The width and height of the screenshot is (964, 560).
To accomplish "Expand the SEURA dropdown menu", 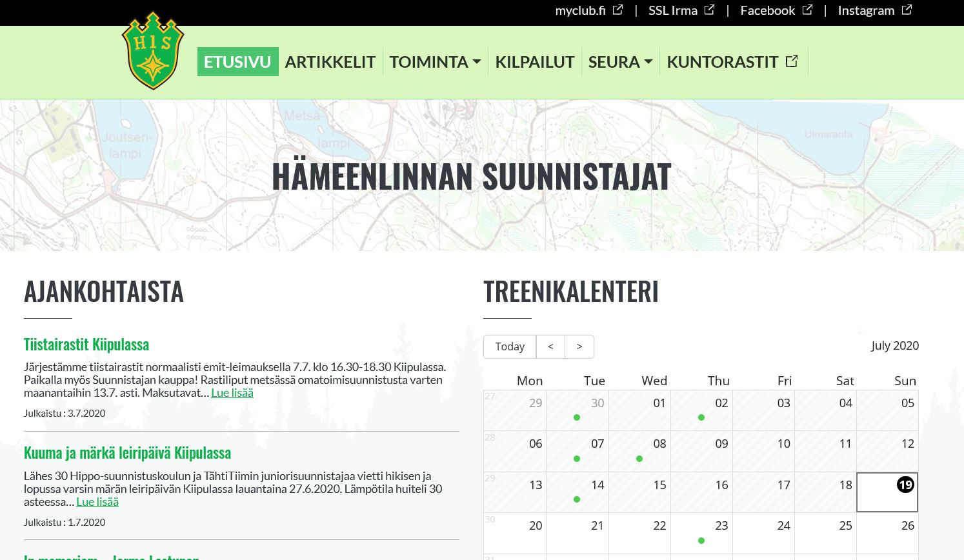I will (x=620, y=61).
